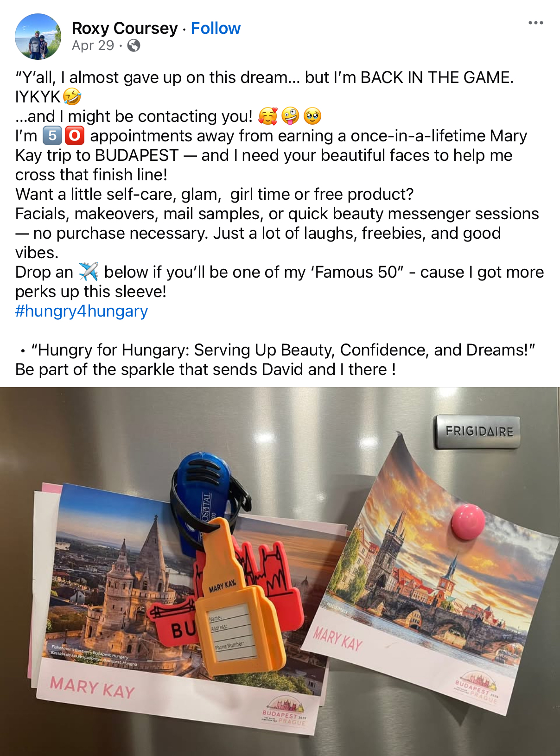The width and height of the screenshot is (560, 756).
Task: Click the pleading eyes emoji
Action: pos(312,116)
